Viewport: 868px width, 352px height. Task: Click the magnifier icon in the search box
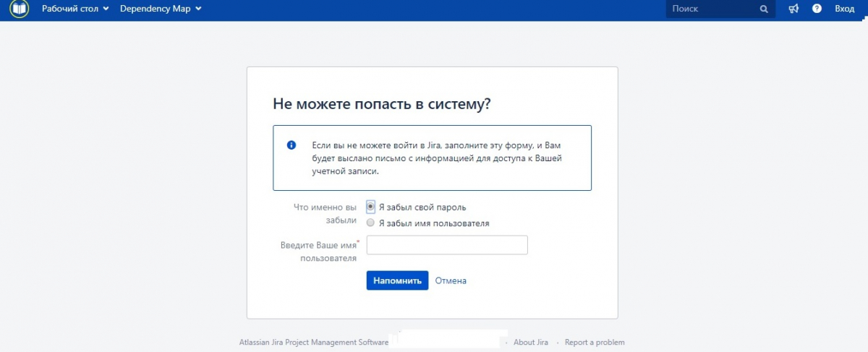coord(764,9)
